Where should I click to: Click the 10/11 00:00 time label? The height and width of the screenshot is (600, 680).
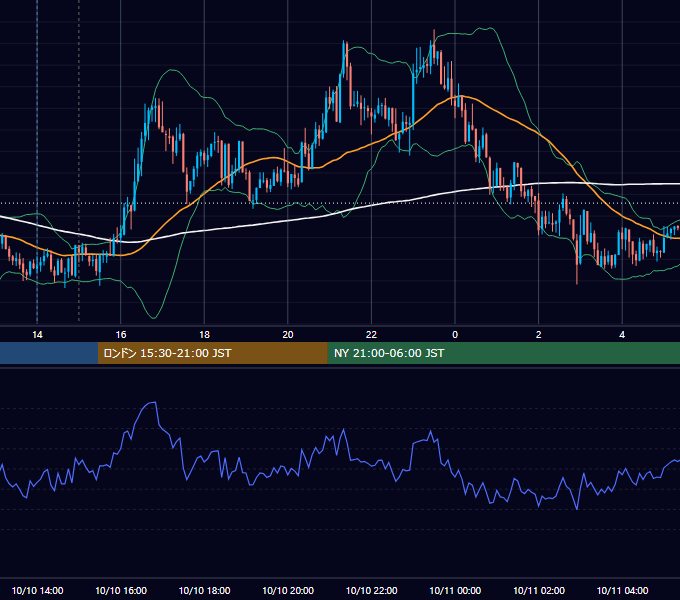coord(455,590)
